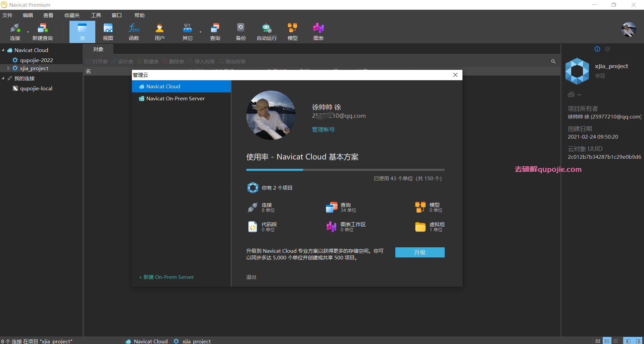Viewport: 644px width, 344px height.
Task: Switch to icon grid view in status bar
Action: [x=598, y=341]
